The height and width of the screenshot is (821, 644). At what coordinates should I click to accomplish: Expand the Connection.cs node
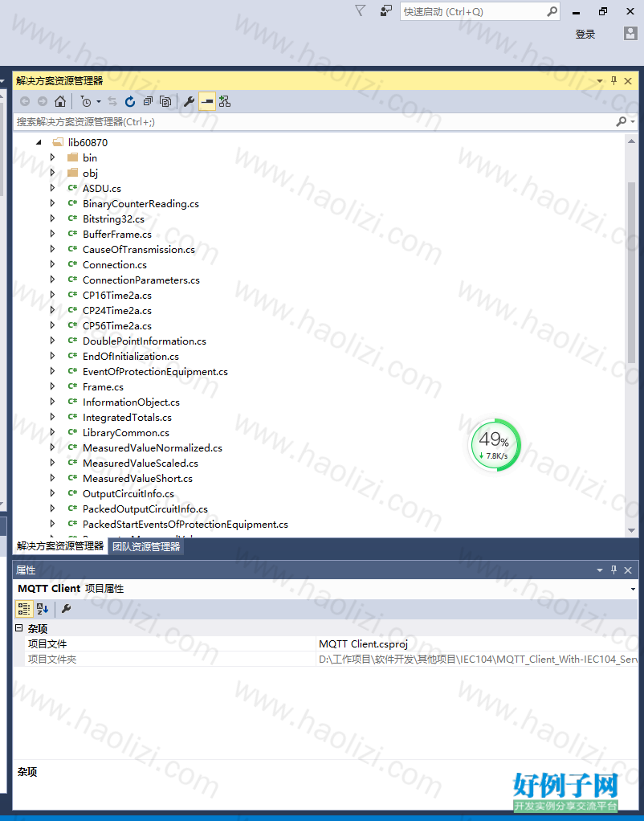pos(52,263)
